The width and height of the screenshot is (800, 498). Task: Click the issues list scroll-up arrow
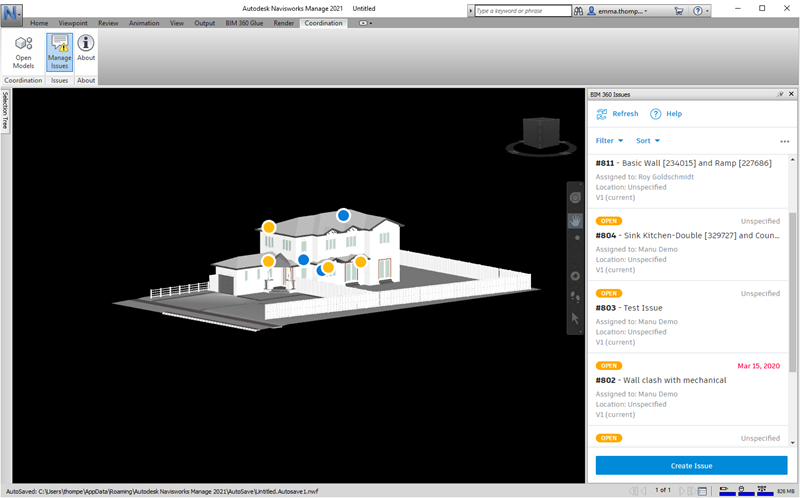pyautogui.click(x=792, y=160)
